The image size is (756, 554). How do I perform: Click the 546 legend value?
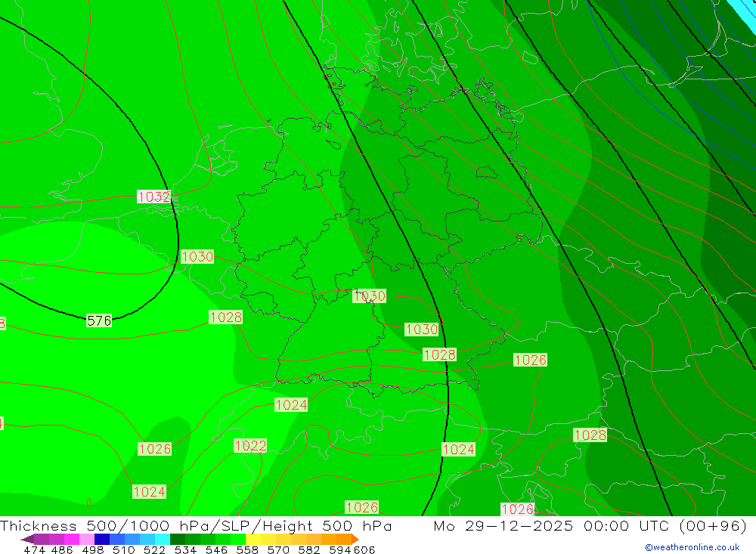(x=216, y=549)
